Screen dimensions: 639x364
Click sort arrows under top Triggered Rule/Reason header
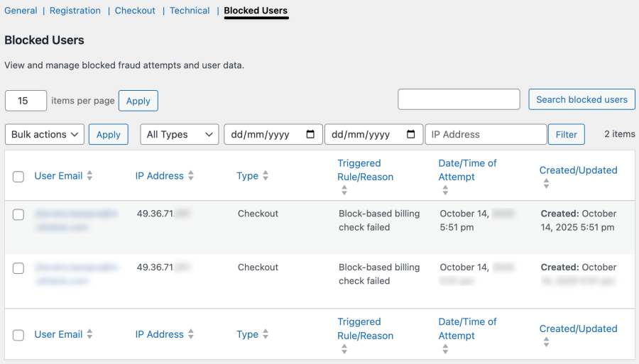tap(344, 190)
